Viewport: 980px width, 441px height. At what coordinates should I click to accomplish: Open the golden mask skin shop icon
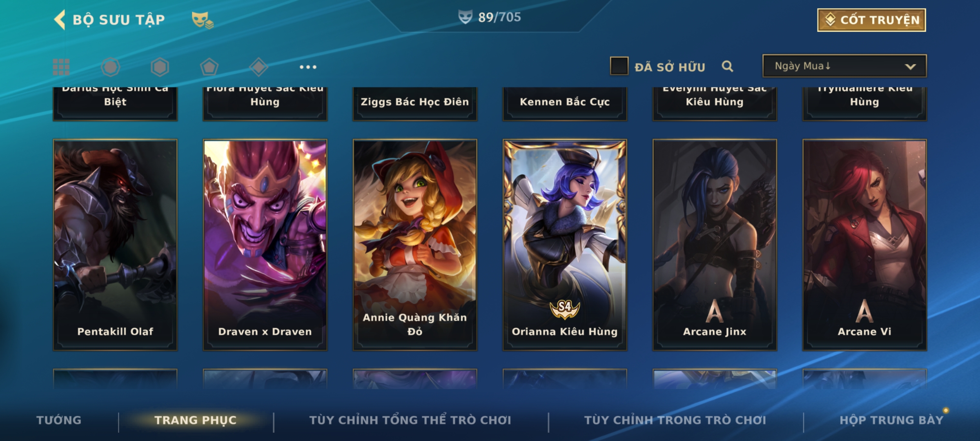point(203,20)
